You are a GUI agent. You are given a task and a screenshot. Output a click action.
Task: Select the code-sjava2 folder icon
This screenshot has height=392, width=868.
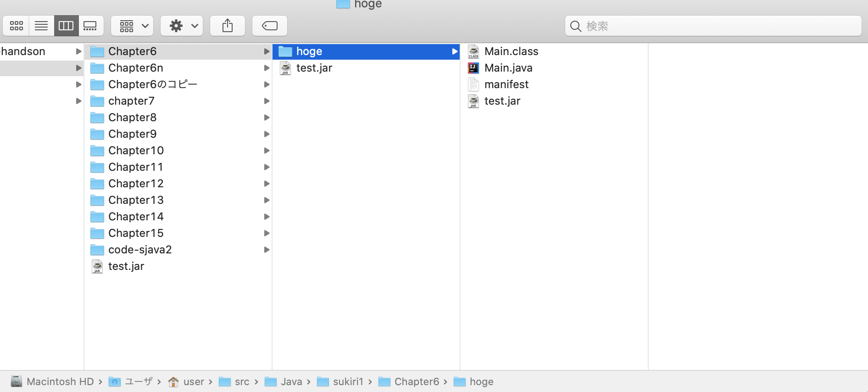coord(97,250)
